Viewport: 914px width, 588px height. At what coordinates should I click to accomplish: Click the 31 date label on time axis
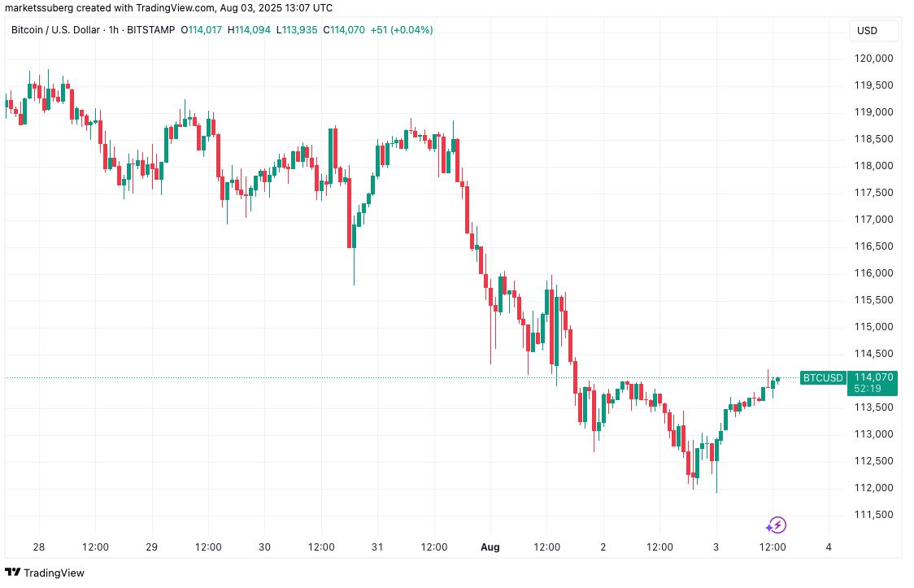pyautogui.click(x=377, y=547)
